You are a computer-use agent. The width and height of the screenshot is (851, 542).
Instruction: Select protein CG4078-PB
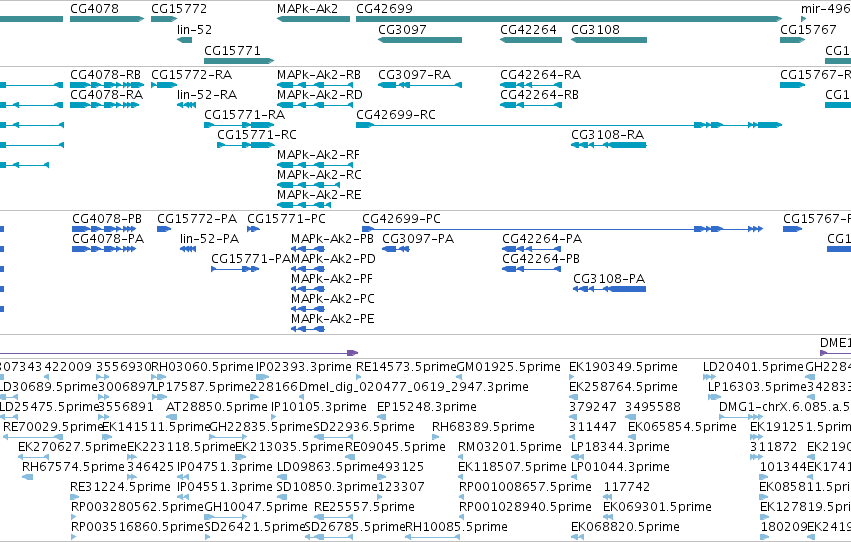[x=107, y=219]
